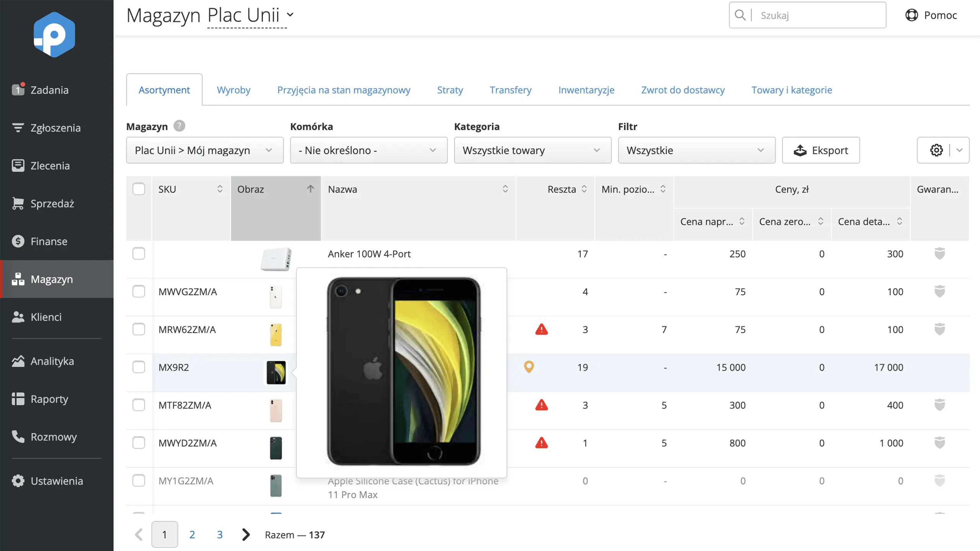
Task: Sort by Cena detaliczna column
Action: point(900,221)
